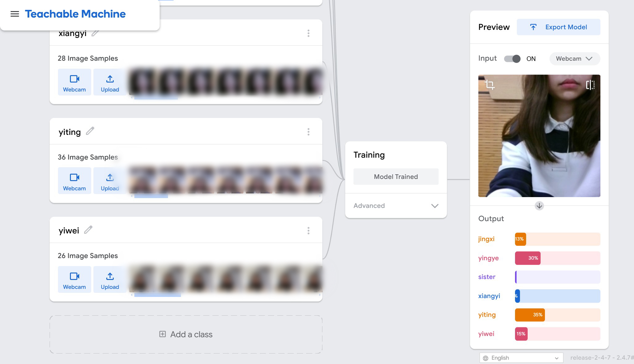This screenshot has height=364, width=634.
Task: Click the crop icon on webcam preview
Action: [x=489, y=84]
